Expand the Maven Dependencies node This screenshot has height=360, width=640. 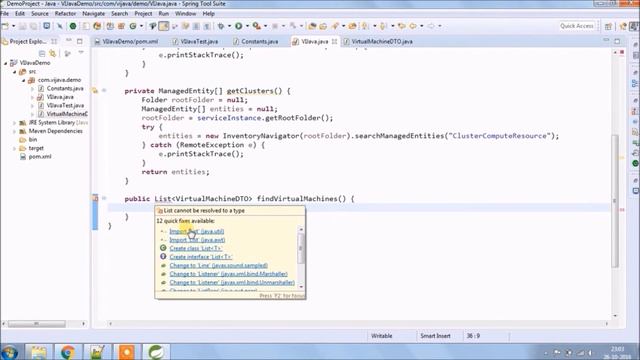[14, 131]
